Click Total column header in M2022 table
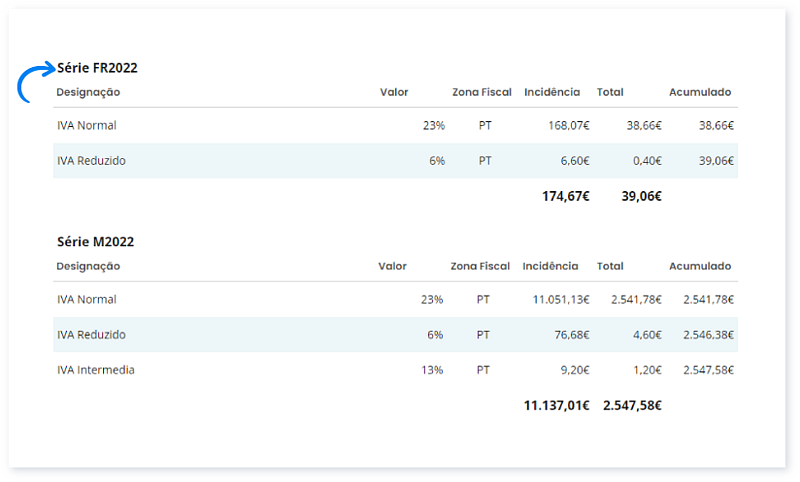This screenshot has width=800, height=482. [x=609, y=266]
